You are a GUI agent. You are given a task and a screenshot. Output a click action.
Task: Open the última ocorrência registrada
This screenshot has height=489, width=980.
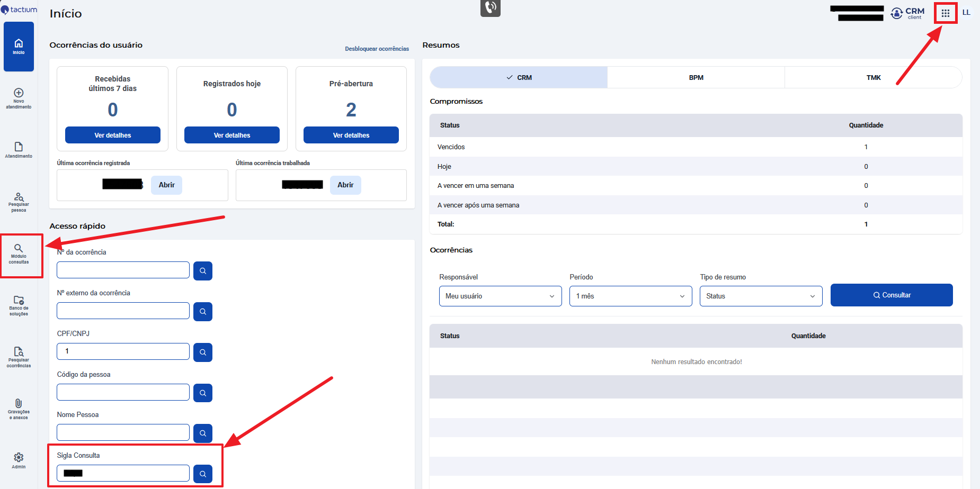click(166, 185)
